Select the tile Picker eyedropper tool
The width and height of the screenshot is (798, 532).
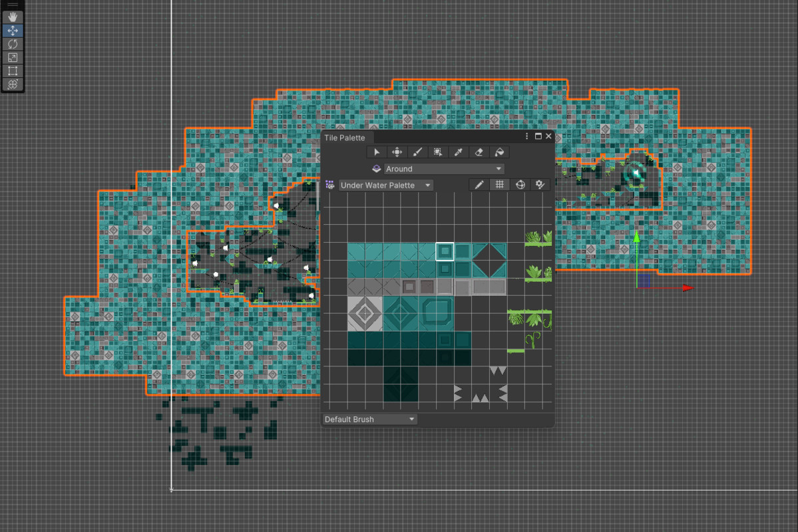458,152
